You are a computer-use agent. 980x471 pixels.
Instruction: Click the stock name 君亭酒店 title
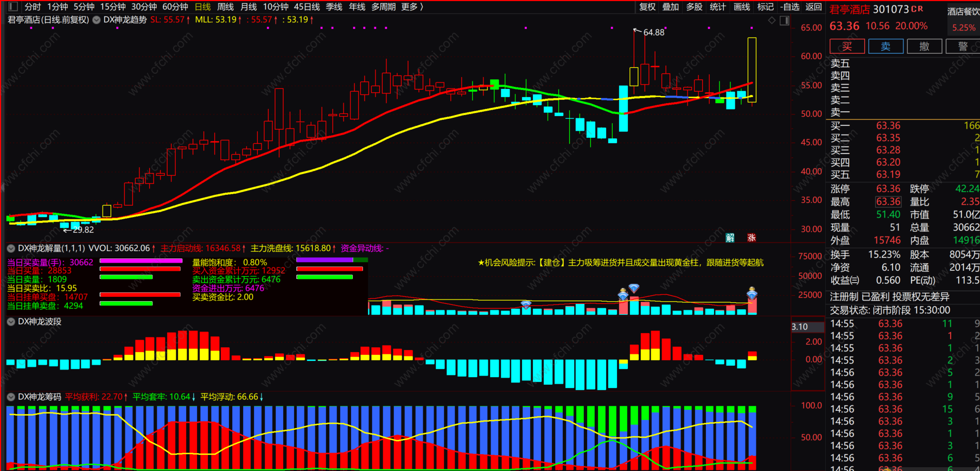tap(850, 9)
